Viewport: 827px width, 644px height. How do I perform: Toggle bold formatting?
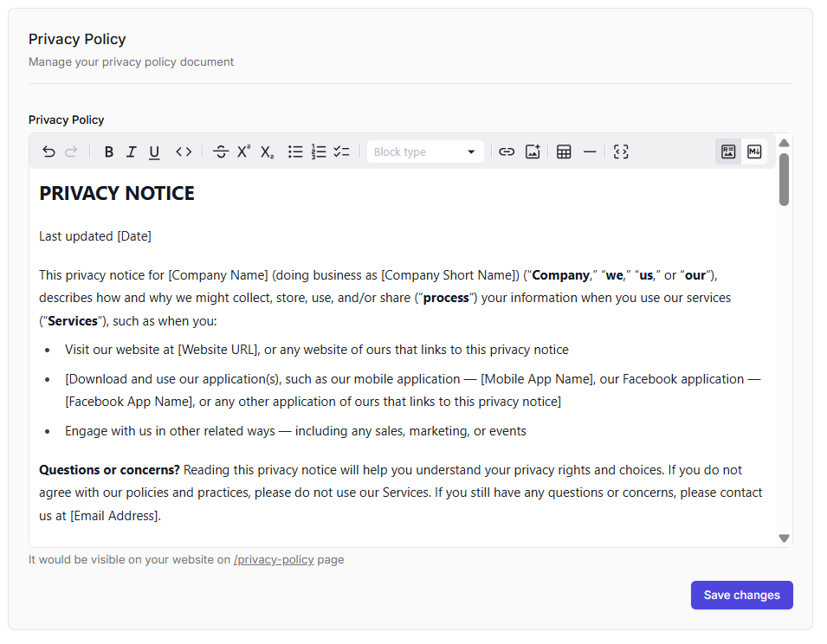pos(108,152)
